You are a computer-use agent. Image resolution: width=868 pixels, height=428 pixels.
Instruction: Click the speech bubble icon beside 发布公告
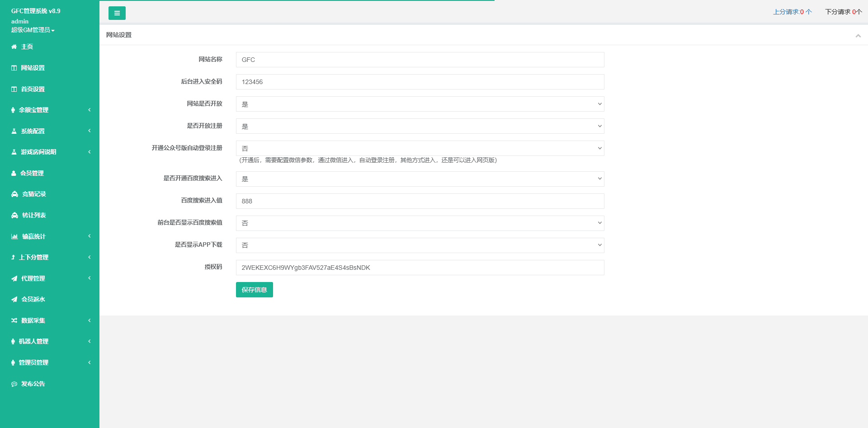[14, 384]
